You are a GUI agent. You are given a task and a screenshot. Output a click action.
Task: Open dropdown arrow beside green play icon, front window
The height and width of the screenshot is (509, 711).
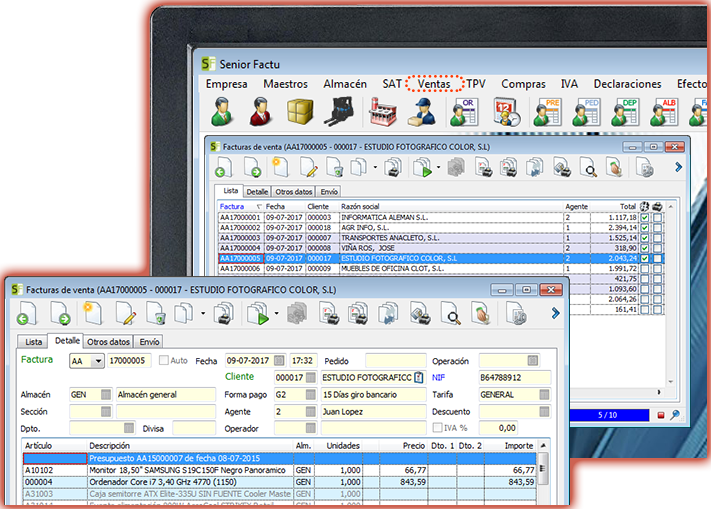coord(276,313)
